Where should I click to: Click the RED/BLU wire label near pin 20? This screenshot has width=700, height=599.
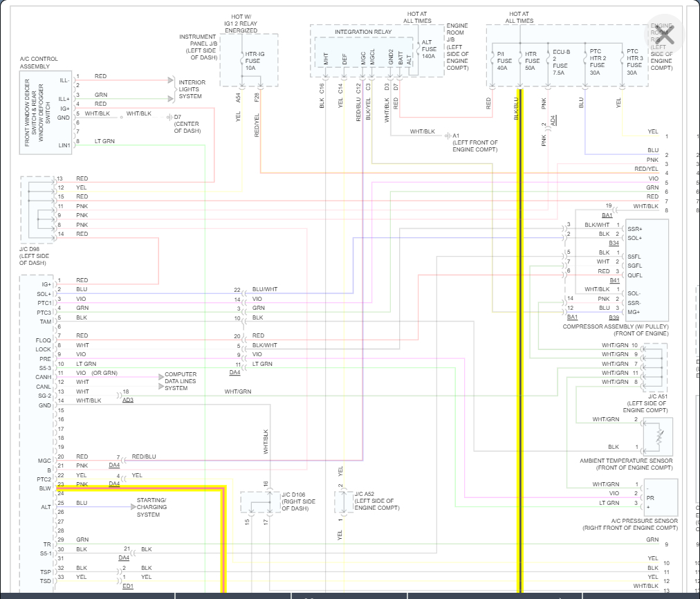click(x=144, y=457)
